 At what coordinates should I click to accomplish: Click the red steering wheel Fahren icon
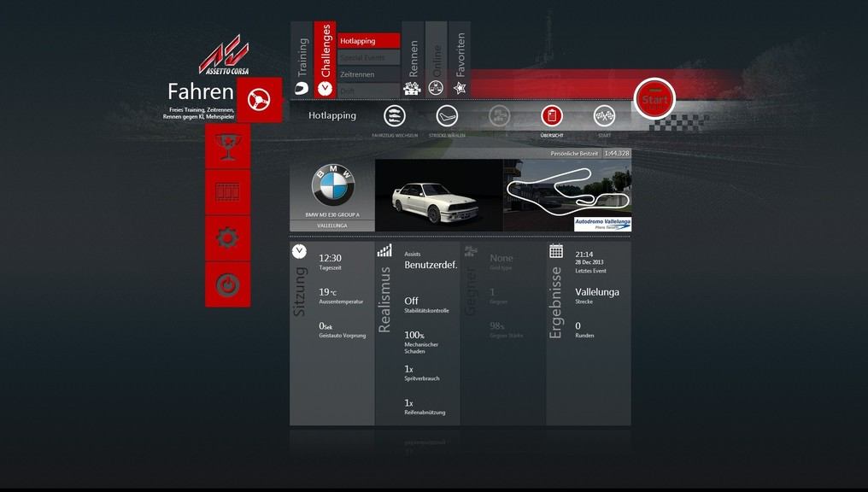259,100
